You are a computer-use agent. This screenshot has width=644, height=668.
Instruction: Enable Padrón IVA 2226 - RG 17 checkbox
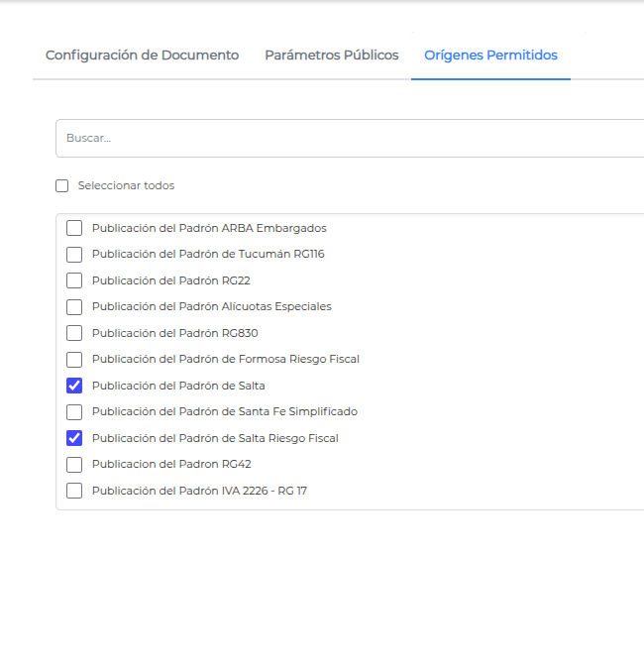[x=74, y=491]
